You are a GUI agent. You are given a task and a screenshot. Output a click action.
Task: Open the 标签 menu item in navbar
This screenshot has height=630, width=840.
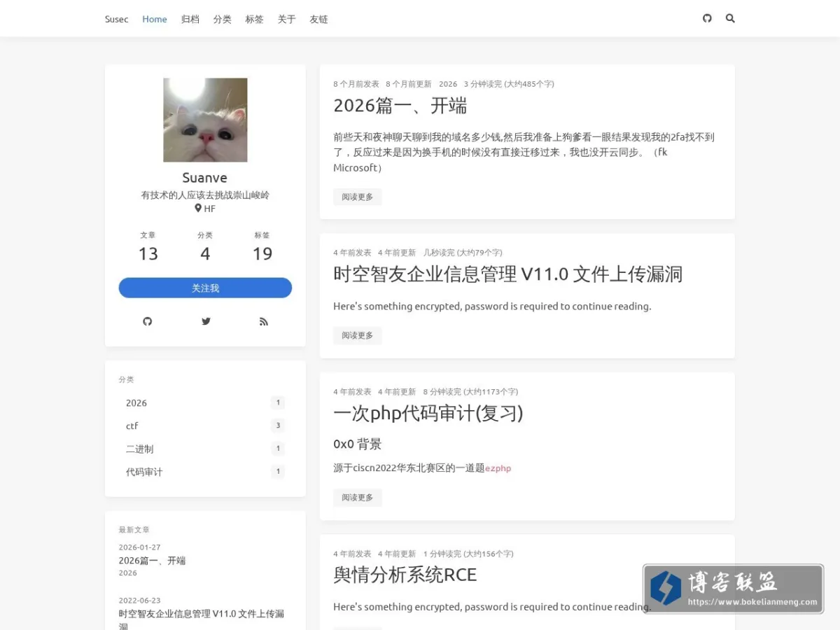[x=255, y=19]
